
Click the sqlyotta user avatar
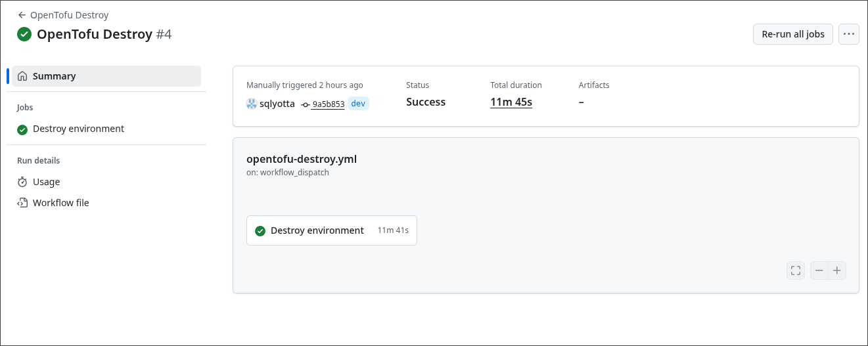pos(251,104)
